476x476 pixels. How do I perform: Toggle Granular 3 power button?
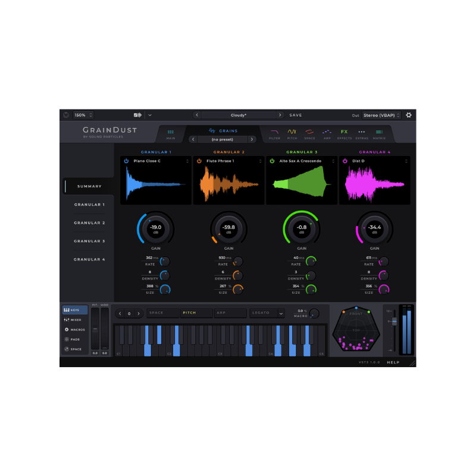[272, 161]
